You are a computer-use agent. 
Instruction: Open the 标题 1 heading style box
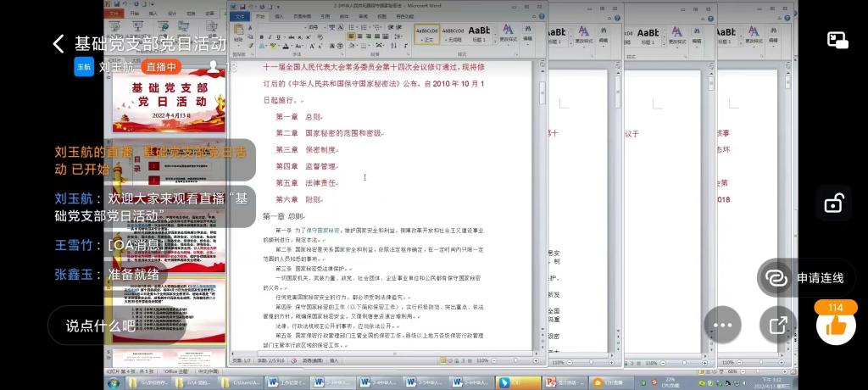point(479,34)
